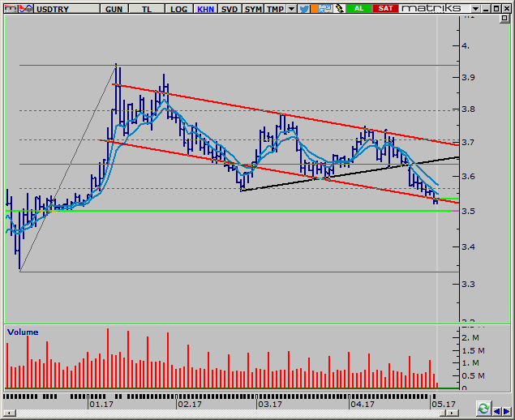Open the GUN period selector
This screenshot has height=420, width=515.
pos(114,8)
